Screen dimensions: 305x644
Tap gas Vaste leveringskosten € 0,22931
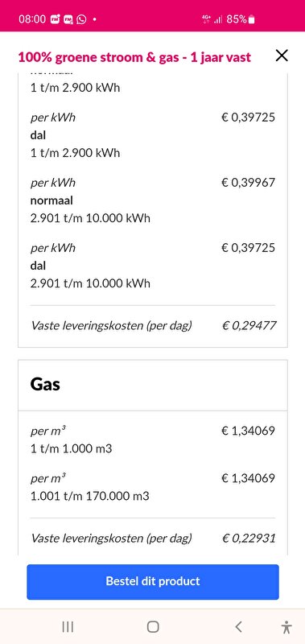point(249,538)
